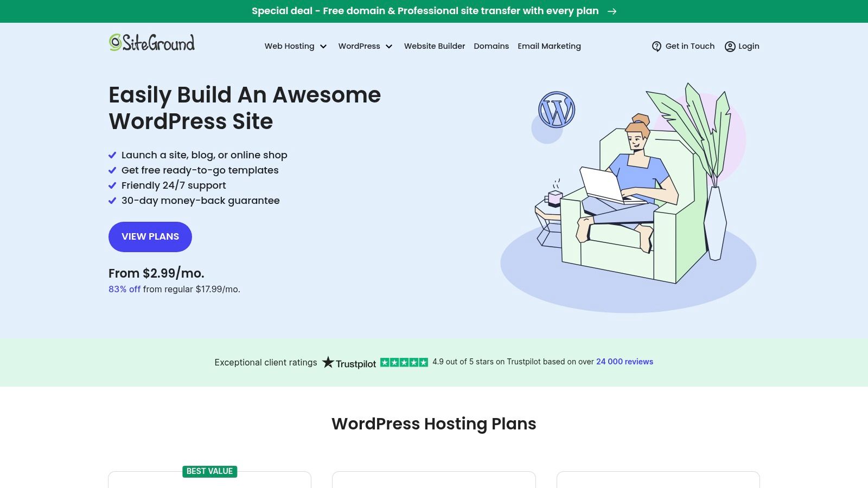Click the checkmark beside 30-day money-back guarantee
868x488 pixels.
[112, 201]
